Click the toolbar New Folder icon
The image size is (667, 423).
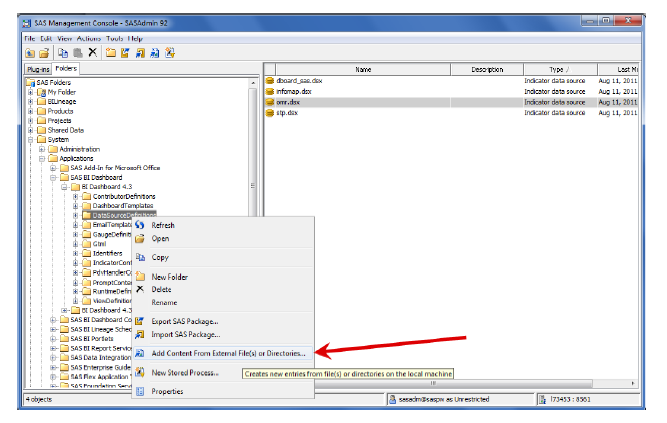[x=111, y=53]
